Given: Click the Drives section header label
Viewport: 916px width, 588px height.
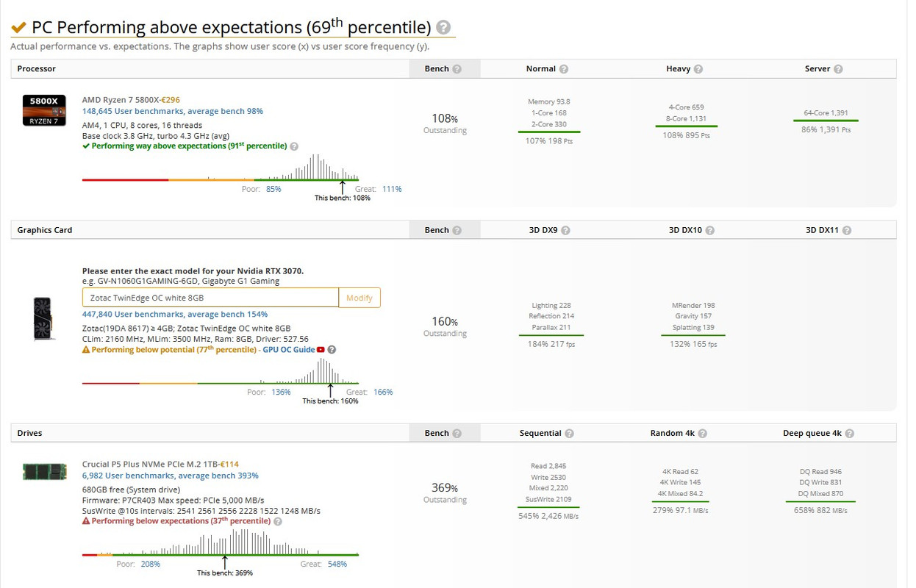Looking at the screenshot, I should click(x=30, y=434).
